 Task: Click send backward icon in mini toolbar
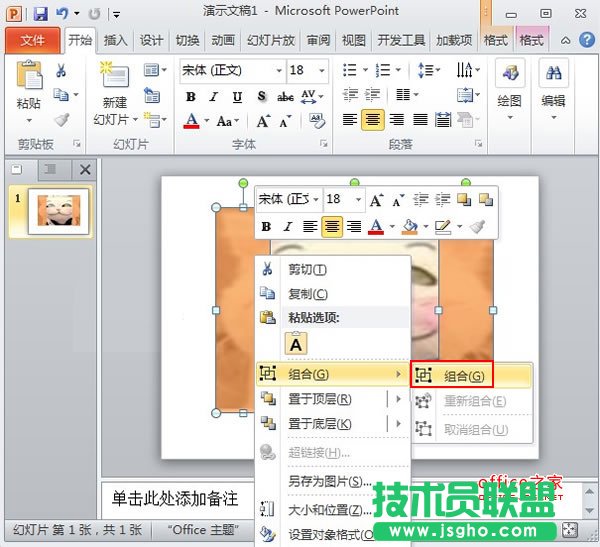pyautogui.click(x=486, y=199)
